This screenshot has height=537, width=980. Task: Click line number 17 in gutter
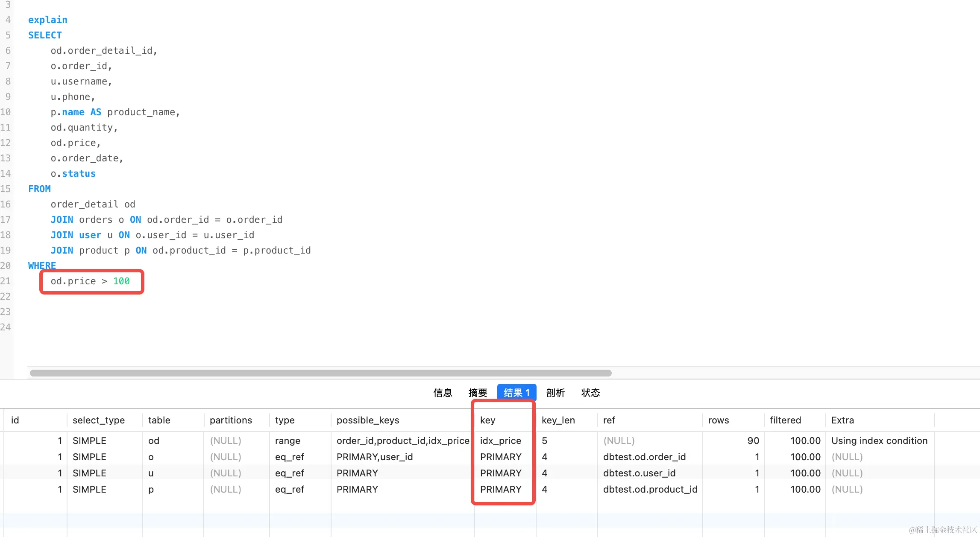point(6,220)
